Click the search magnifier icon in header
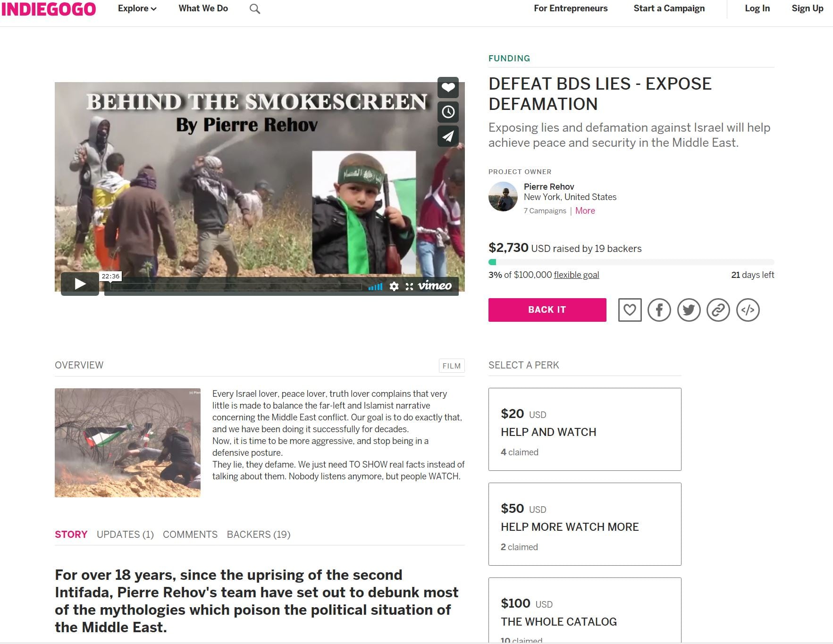Viewport: 833px width, 644px height. coord(255,9)
